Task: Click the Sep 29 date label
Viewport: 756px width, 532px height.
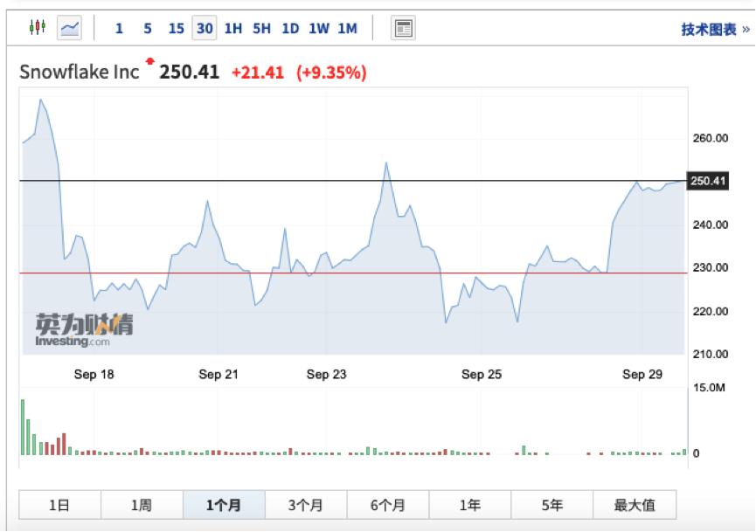Action: [x=642, y=375]
